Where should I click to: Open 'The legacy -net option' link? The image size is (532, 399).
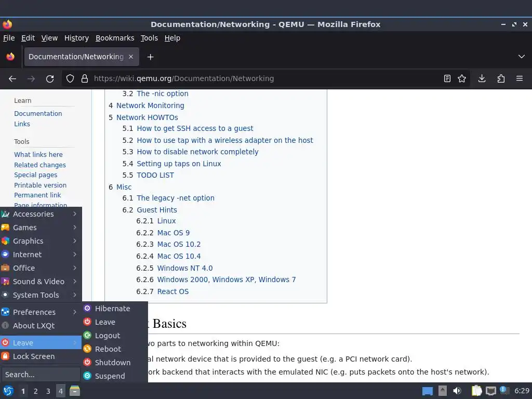coord(176,198)
